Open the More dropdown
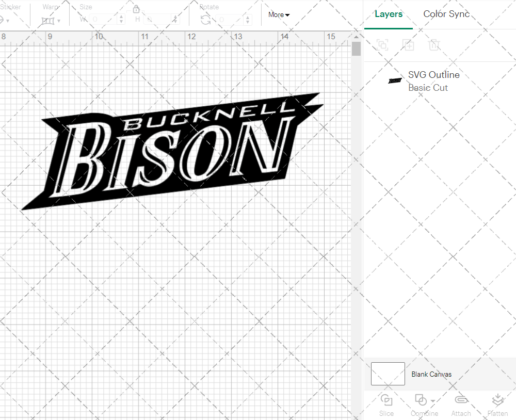 [x=278, y=14]
